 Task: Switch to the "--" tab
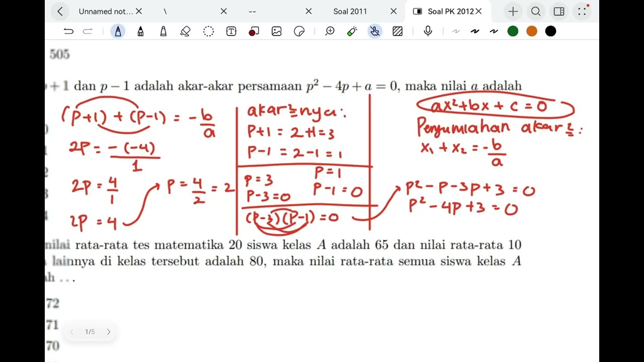[x=253, y=11]
